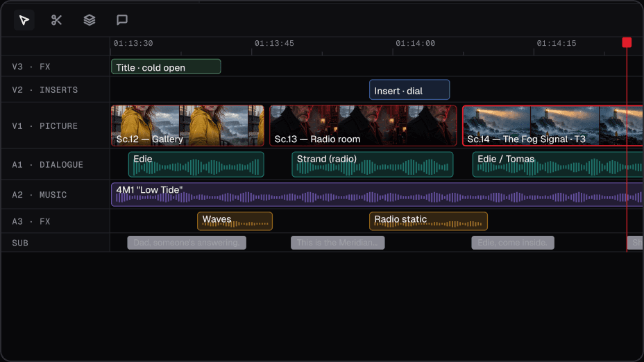The height and width of the screenshot is (362, 644).
Task: Click the V3 · FX track header
Action: (x=56, y=67)
